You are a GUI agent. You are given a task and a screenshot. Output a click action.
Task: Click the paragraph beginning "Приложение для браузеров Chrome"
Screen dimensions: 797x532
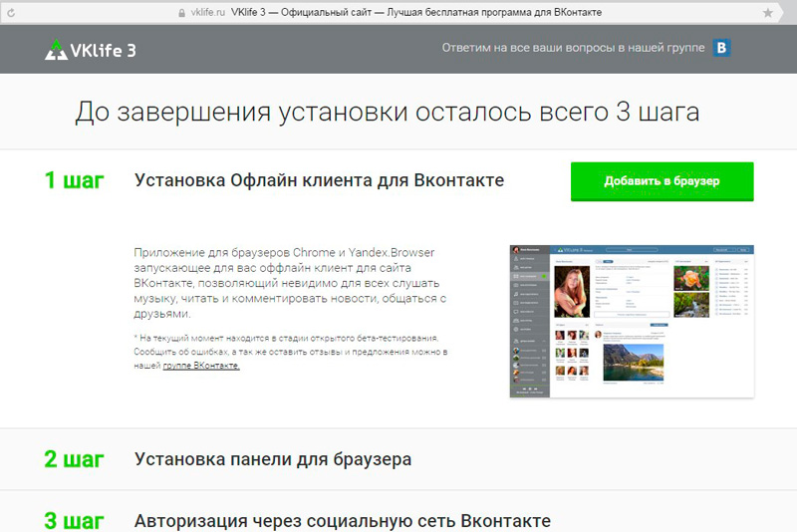pos(290,283)
